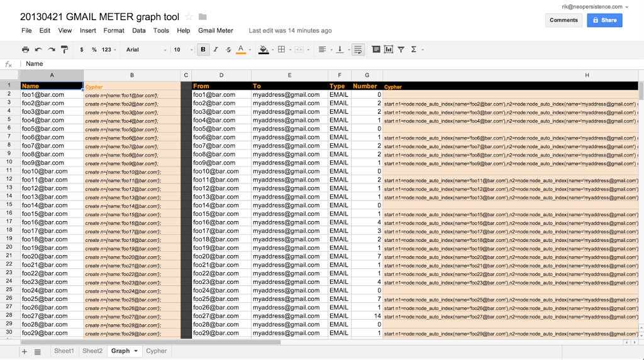Open the Help menu
Image resolution: width=644 pixels, height=360 pixels.
click(184, 31)
